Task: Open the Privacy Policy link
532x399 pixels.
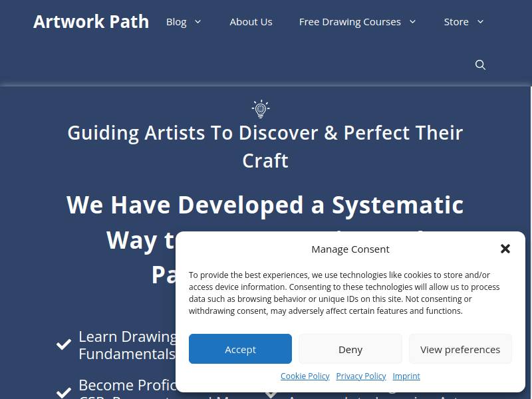Action: point(361,376)
